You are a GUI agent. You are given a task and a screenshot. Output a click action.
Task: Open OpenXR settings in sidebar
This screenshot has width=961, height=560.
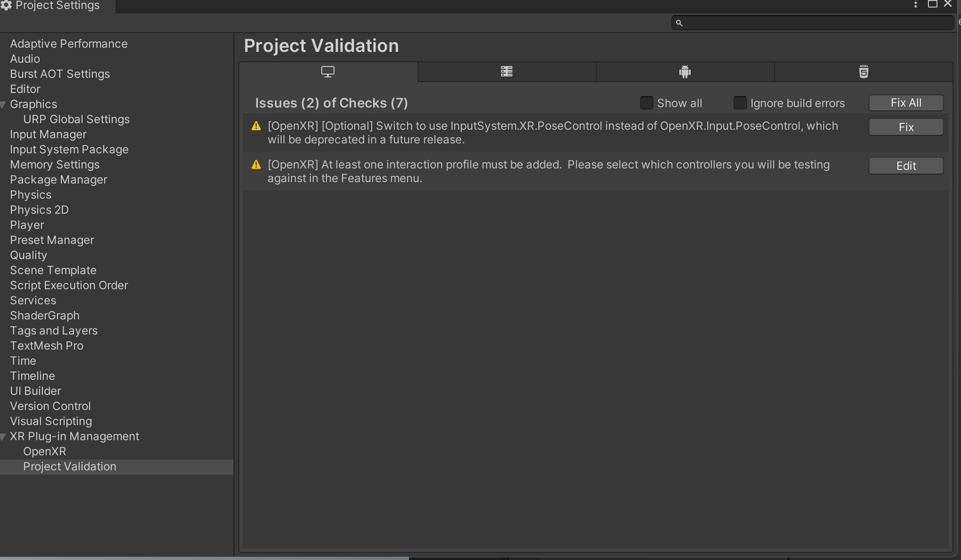coord(45,451)
